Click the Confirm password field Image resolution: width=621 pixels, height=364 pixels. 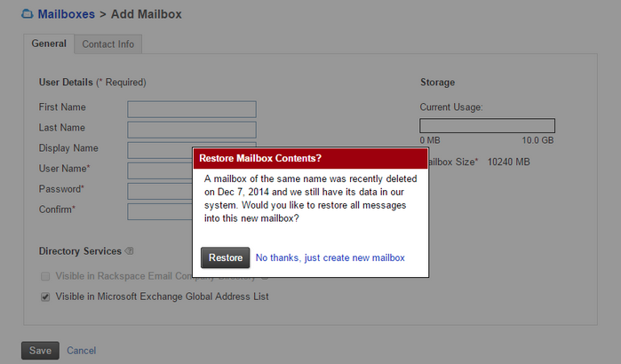click(160, 212)
